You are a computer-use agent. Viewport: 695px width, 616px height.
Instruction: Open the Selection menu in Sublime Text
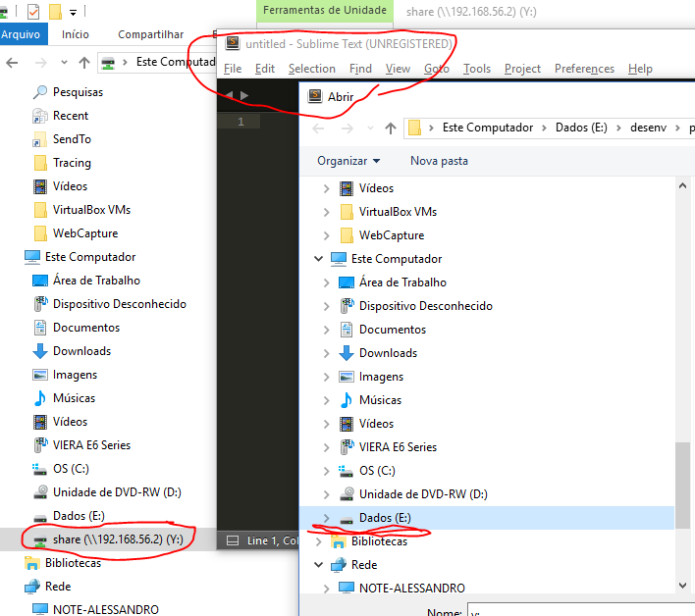311,69
